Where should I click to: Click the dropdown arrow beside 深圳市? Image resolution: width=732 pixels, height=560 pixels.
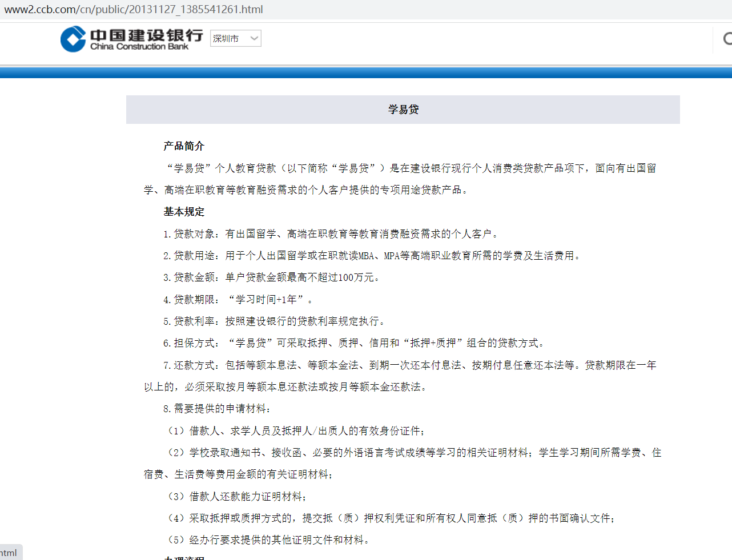point(254,38)
